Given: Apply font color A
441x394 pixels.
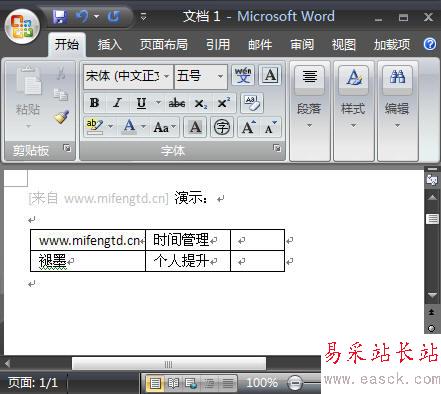Looking at the screenshot, I should [129, 127].
